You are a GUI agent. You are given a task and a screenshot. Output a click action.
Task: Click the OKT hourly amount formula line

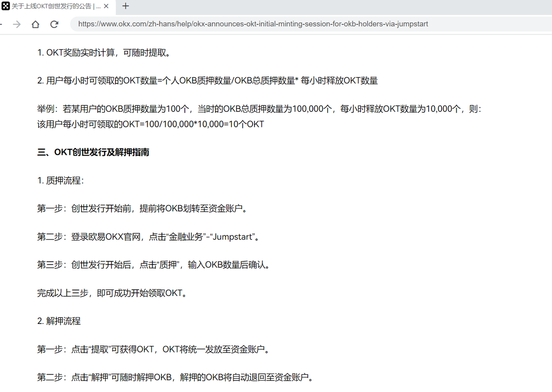point(207,81)
